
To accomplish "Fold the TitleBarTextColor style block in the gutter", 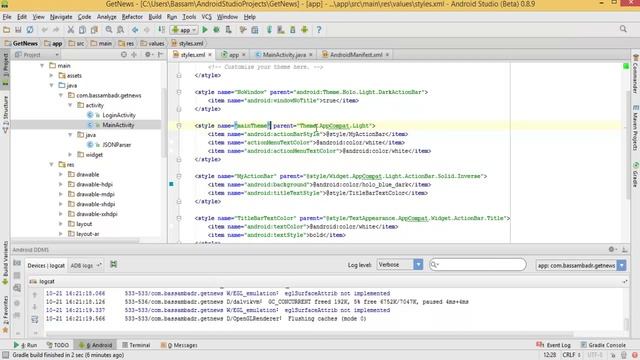I will 179,218.
